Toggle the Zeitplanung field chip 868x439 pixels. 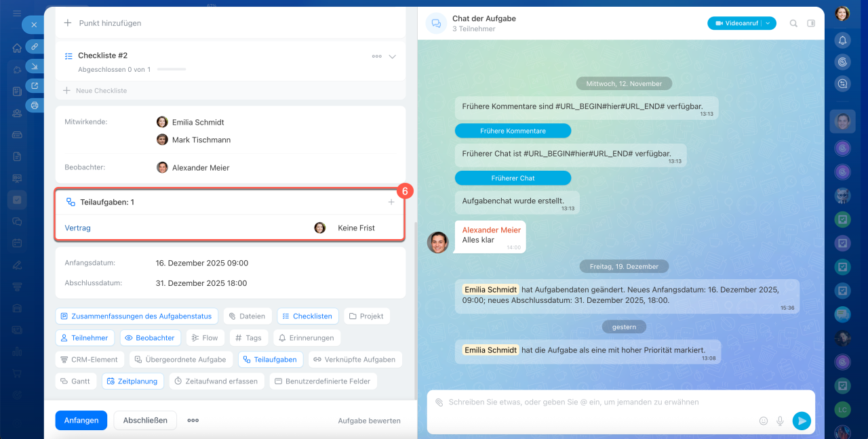click(133, 381)
